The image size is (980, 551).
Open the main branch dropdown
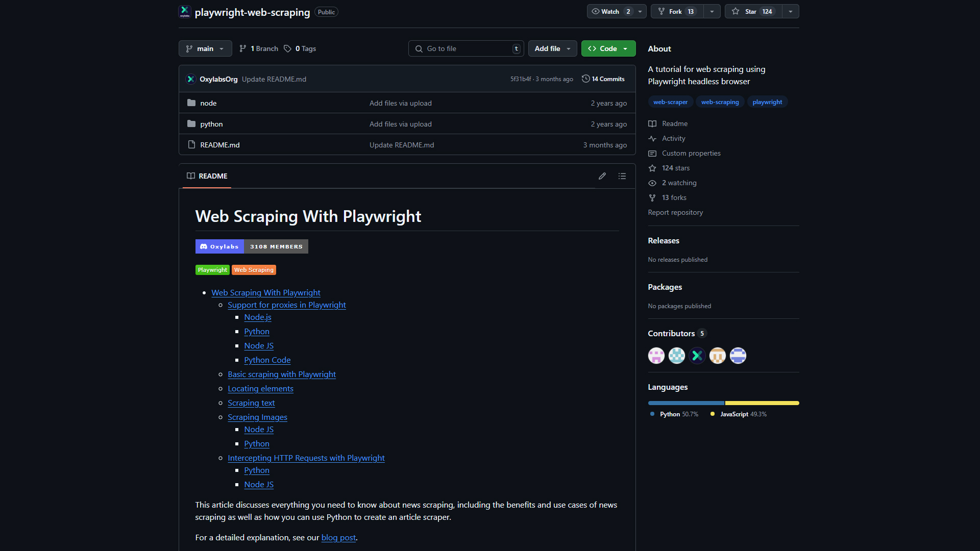coord(205,48)
